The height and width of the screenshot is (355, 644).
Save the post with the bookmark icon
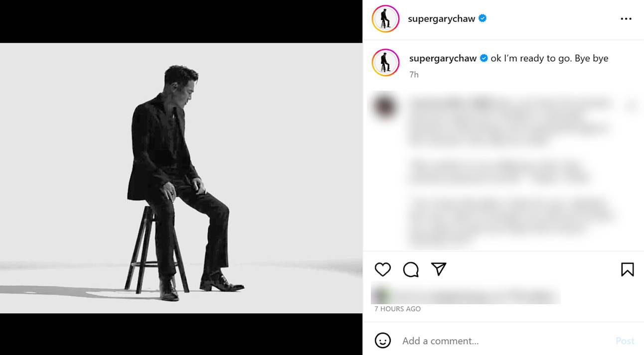pyautogui.click(x=627, y=269)
